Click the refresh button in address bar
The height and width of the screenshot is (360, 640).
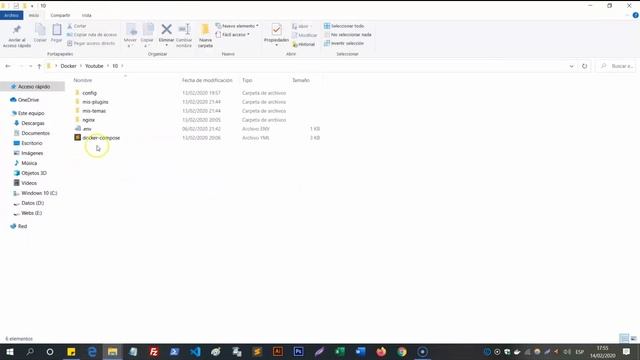[584, 66]
